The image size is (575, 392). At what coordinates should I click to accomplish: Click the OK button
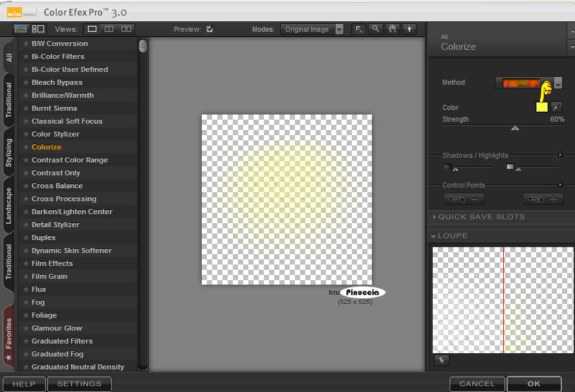pyautogui.click(x=534, y=384)
